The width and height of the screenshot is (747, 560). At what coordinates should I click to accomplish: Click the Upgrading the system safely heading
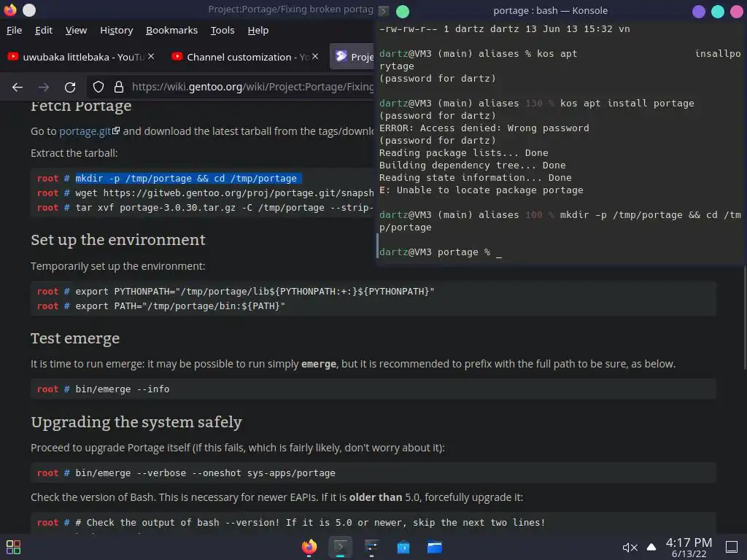136,422
